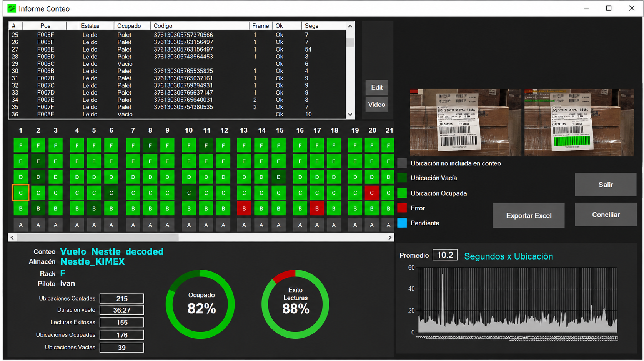This screenshot has height=361, width=644.
Task: Select table row 27 with position F006E
Action: click(x=177, y=49)
